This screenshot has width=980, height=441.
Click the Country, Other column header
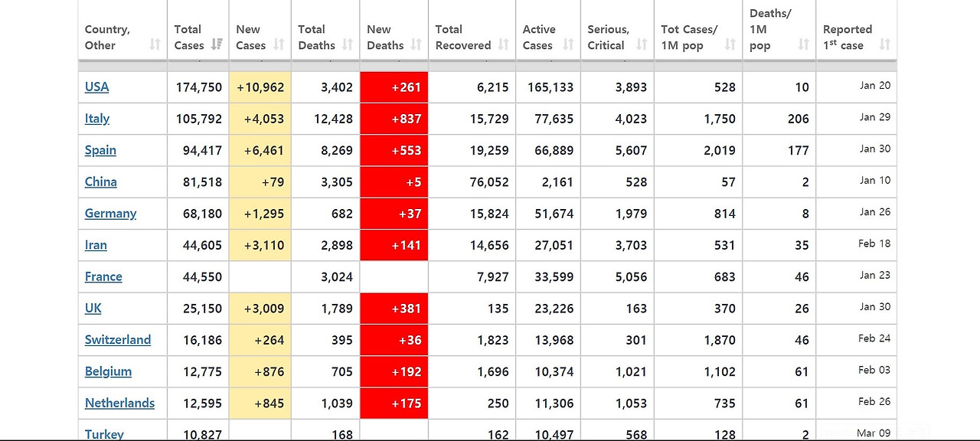coord(122,30)
